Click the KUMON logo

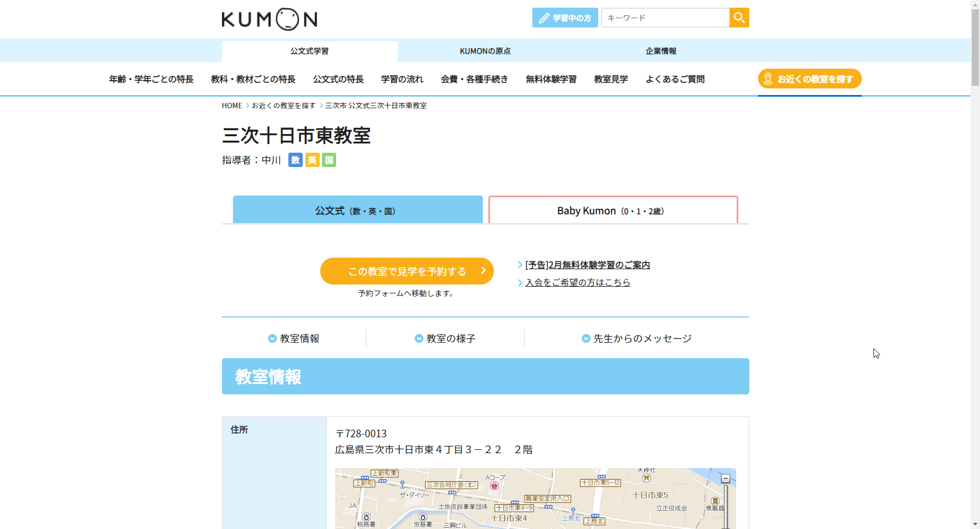click(269, 19)
